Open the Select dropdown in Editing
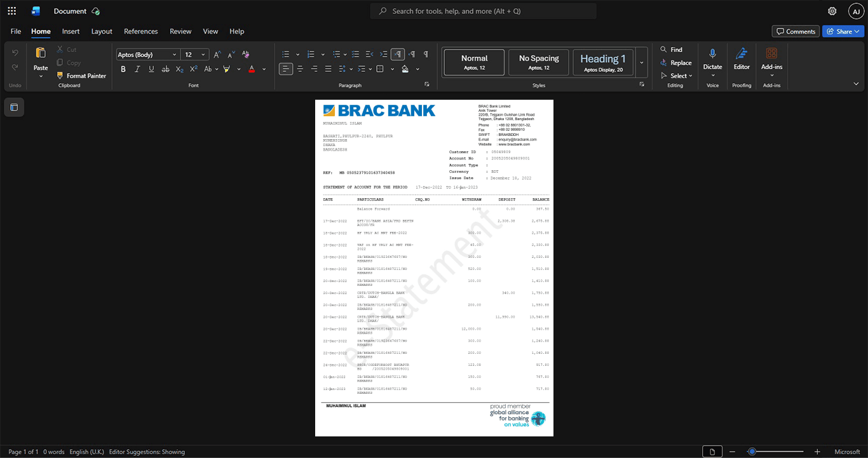 [676, 76]
